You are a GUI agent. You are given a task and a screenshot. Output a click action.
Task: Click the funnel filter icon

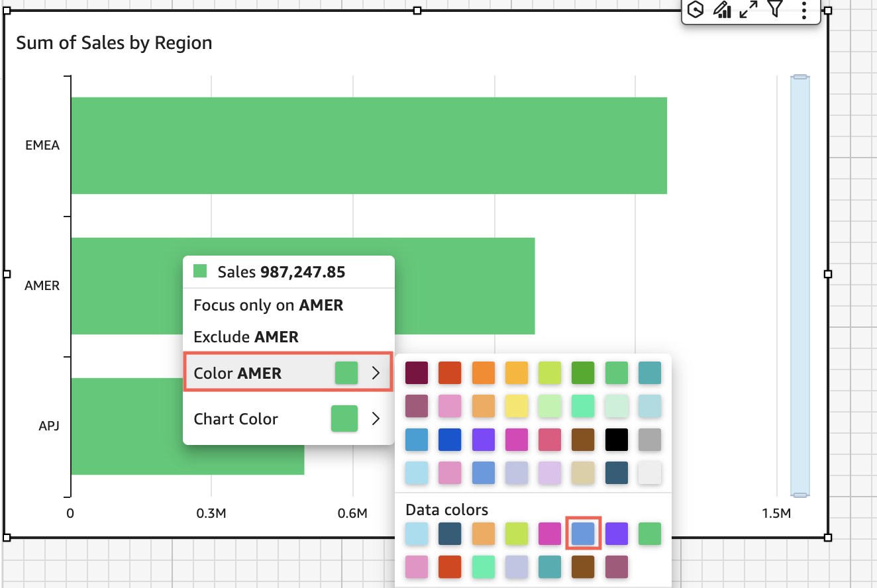775,9
